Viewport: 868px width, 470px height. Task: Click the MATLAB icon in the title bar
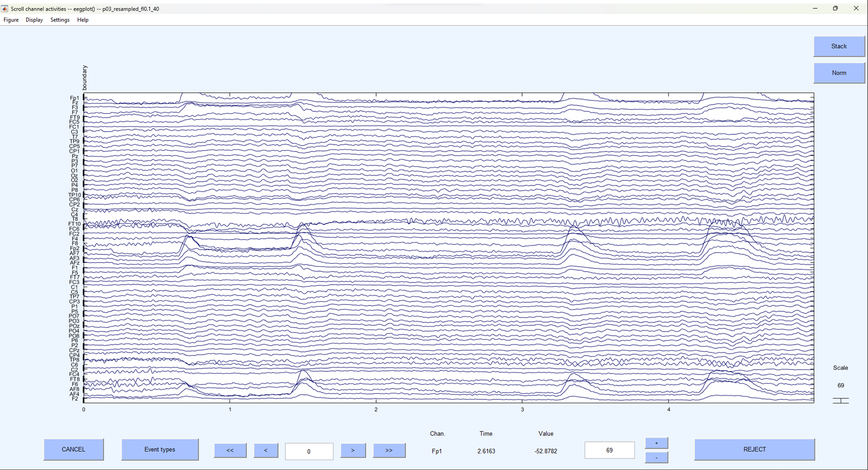pos(5,8)
